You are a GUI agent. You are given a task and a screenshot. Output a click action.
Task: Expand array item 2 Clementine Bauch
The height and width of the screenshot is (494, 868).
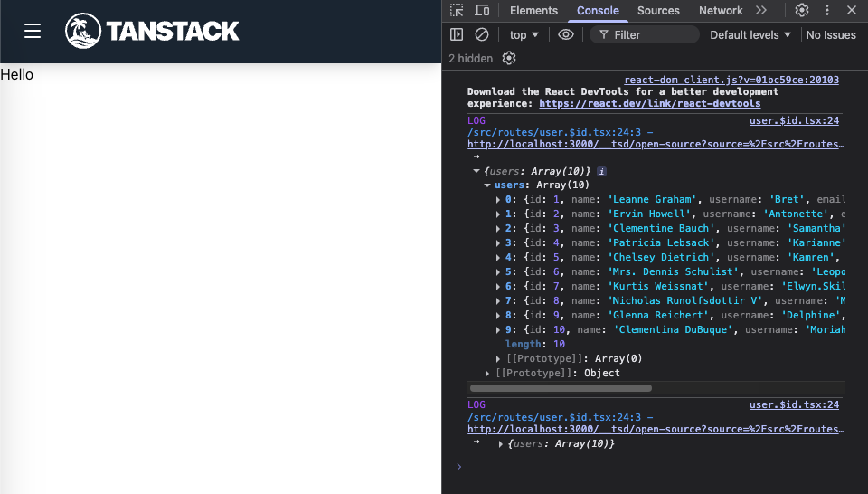(x=498, y=228)
